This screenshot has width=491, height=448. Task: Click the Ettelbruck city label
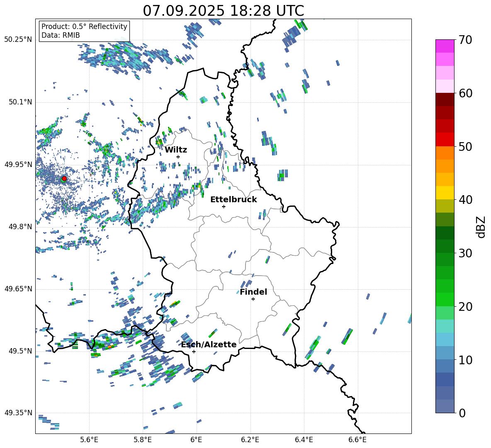233,200
